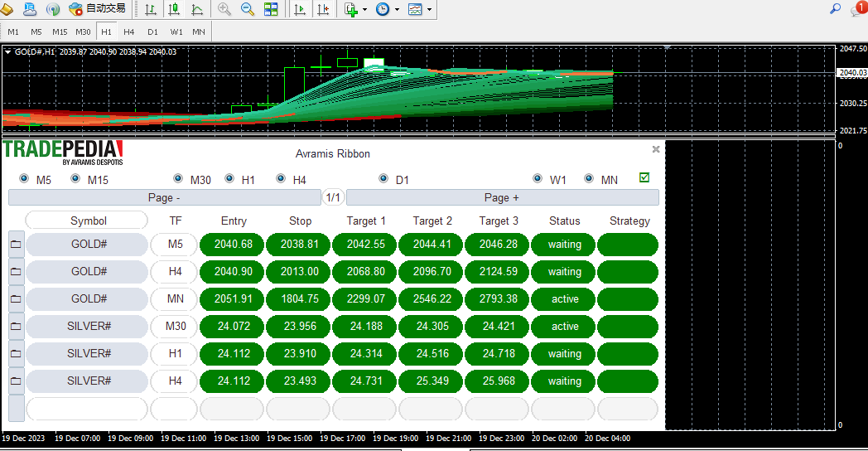Select the M1 timeframe tab in toolbar
This screenshot has height=451, width=868.
pos(13,32)
